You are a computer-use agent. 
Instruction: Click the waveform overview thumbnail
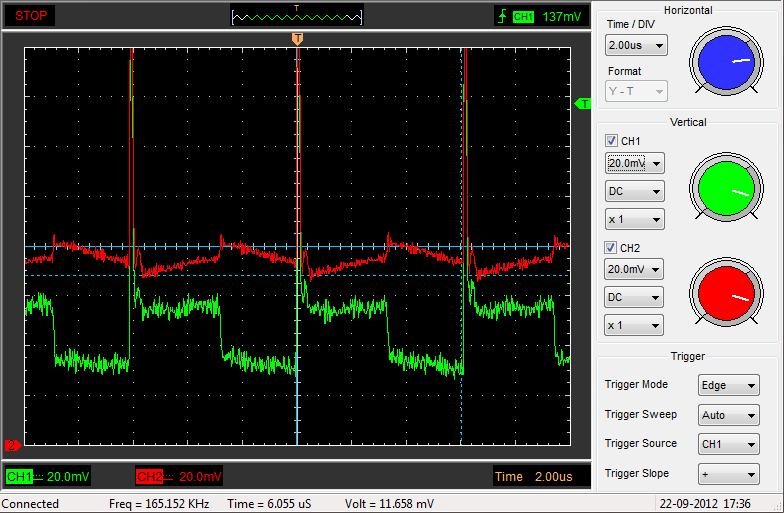point(297,15)
